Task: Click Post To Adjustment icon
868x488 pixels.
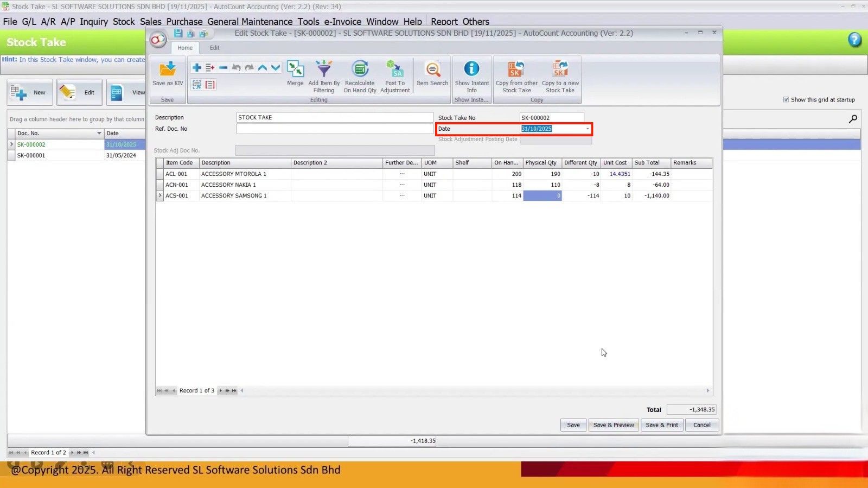Action: coord(395,77)
